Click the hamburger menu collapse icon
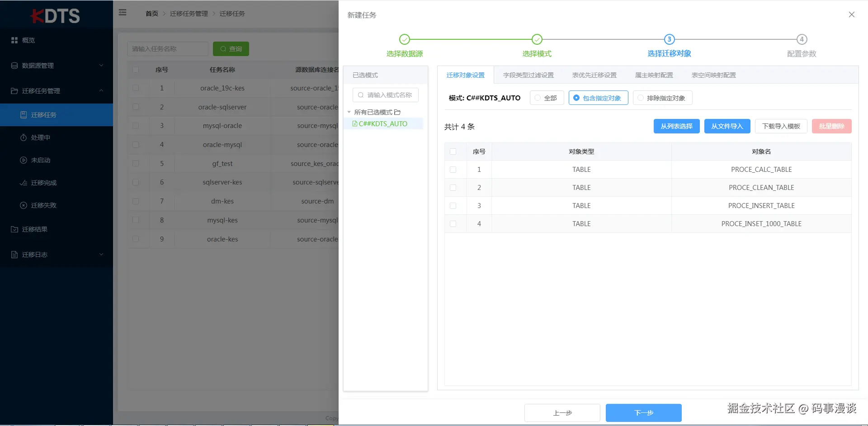This screenshot has width=868, height=426. (123, 13)
